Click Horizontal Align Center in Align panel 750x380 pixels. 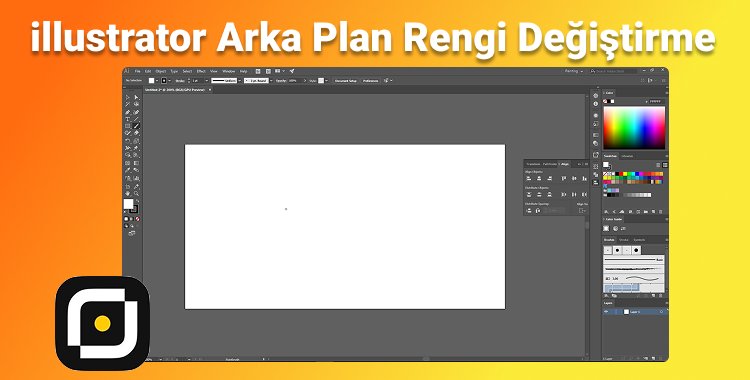(x=539, y=178)
